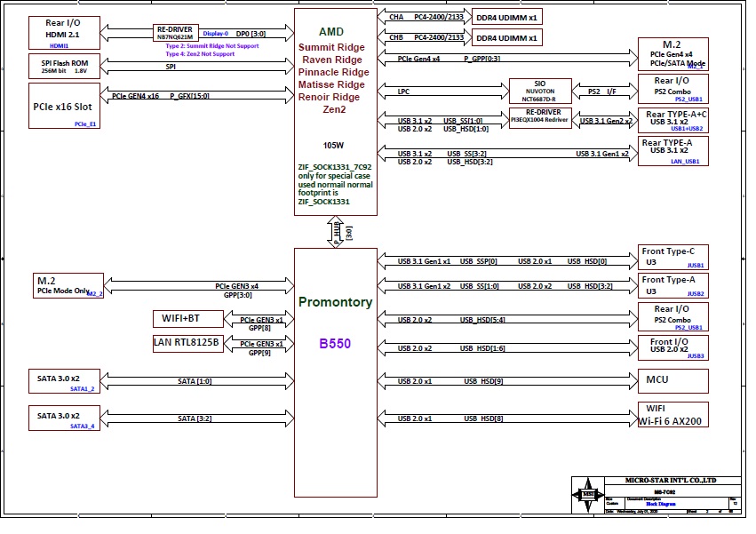
Task: Click the note Type 2: Summit Ridge Not Support
Action: click(x=212, y=46)
